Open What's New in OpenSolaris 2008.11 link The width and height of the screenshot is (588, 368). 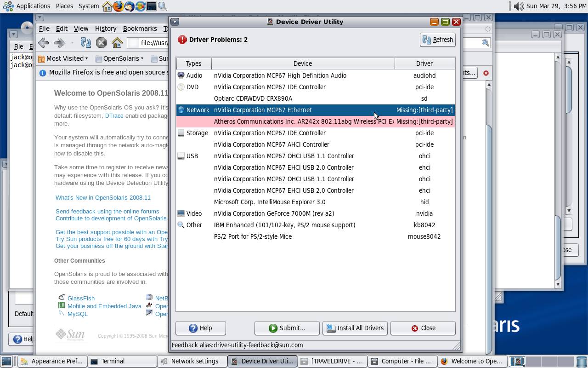click(x=103, y=197)
